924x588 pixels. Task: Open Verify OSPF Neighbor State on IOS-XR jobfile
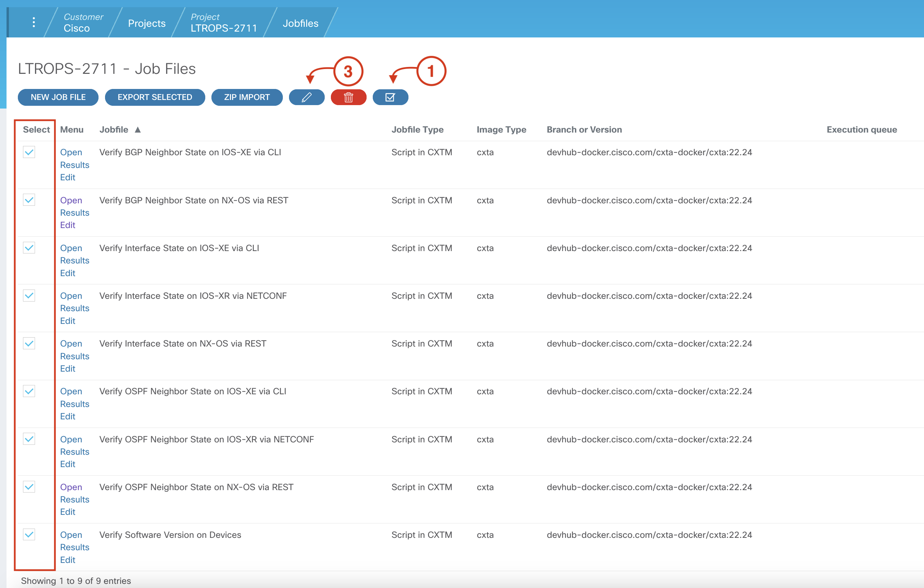tap(71, 439)
